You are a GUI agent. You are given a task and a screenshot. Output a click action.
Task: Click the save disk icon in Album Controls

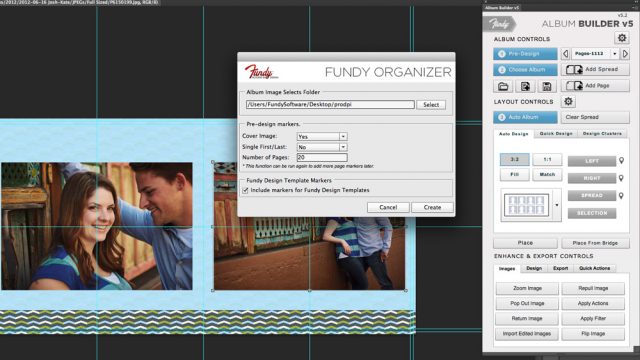point(547,86)
